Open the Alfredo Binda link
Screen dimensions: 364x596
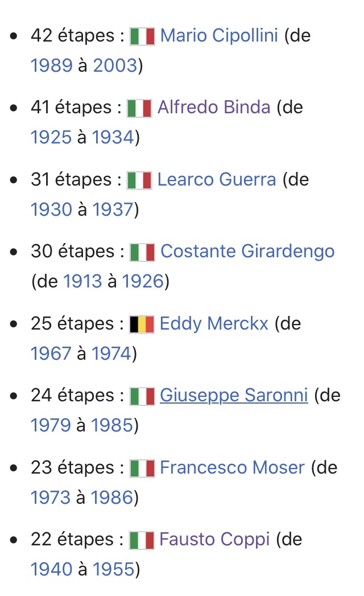213,108
